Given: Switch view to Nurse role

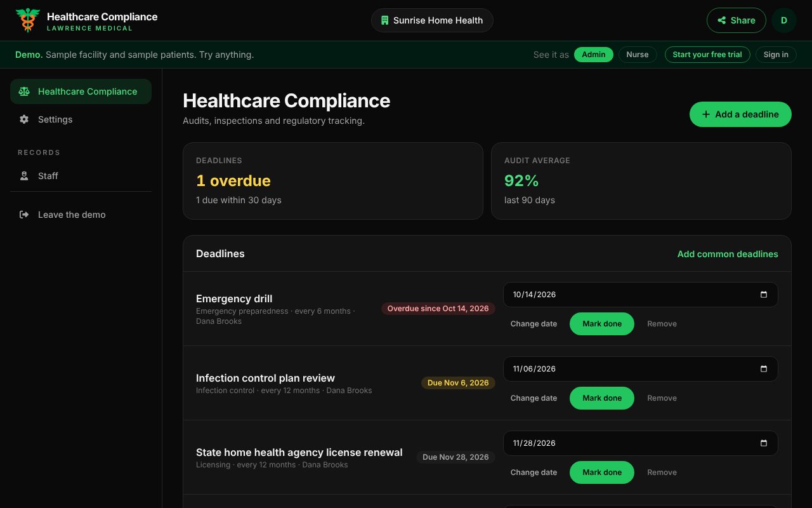Looking at the screenshot, I should point(638,55).
